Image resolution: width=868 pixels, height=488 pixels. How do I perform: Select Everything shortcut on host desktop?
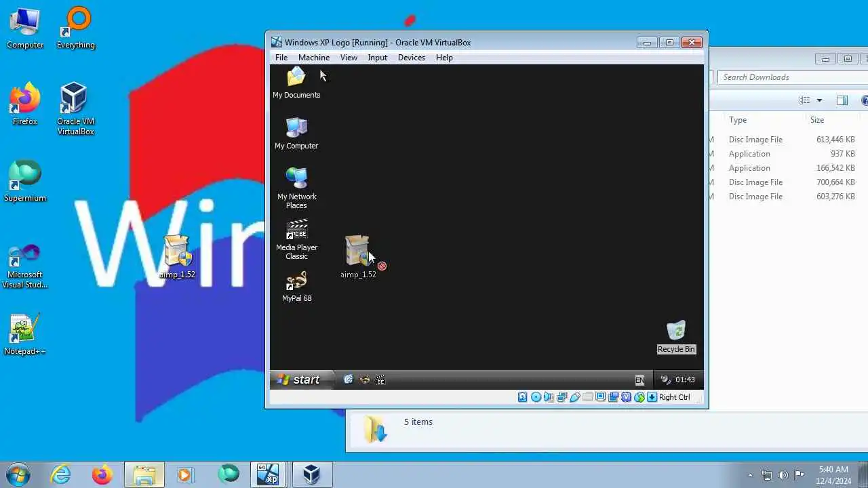click(76, 28)
